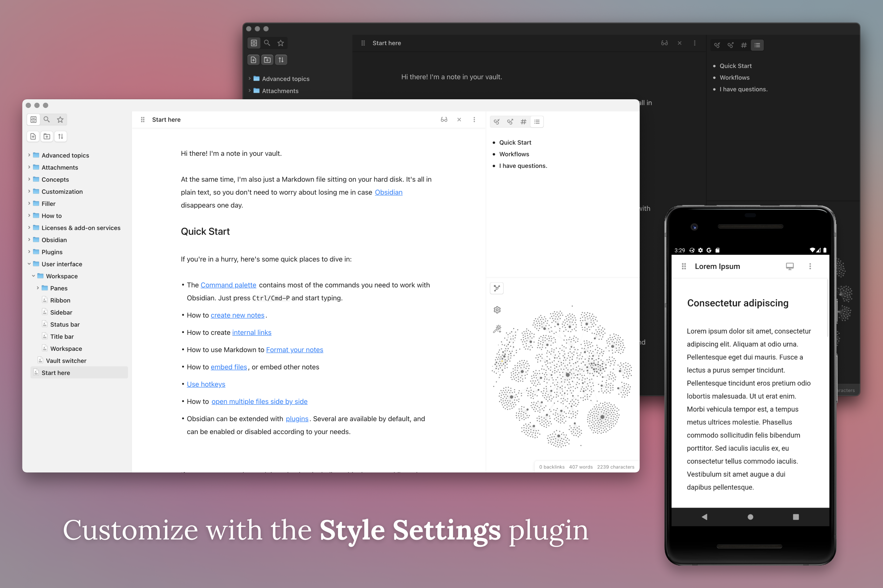The height and width of the screenshot is (588, 883).
Task: Open the Ribbon note in file tree
Action: pos(60,300)
